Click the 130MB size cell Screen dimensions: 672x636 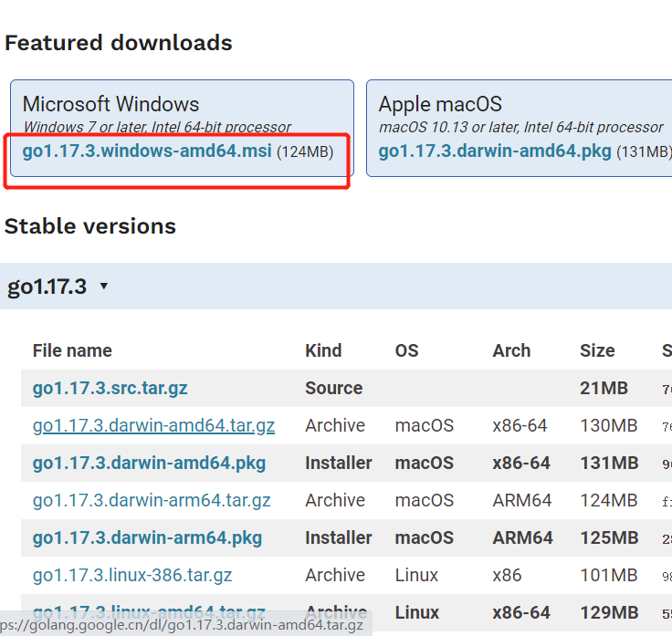coord(609,426)
